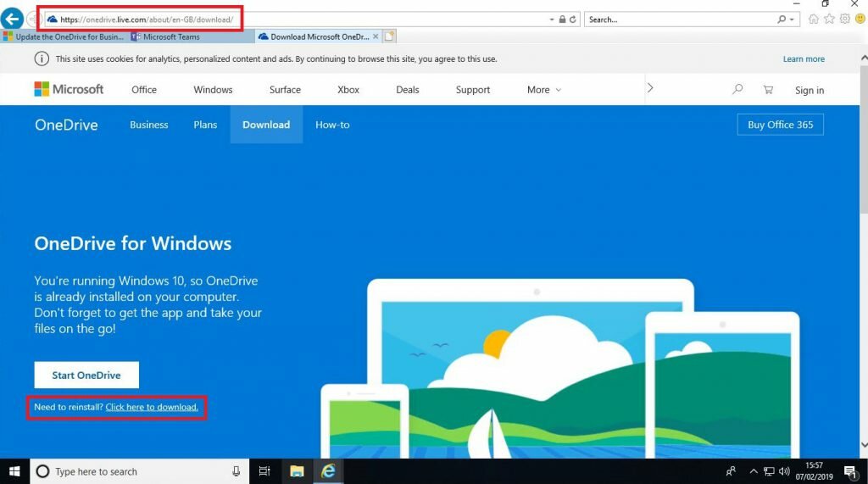Open the People icon in system tray
868x484 pixels.
(x=731, y=471)
